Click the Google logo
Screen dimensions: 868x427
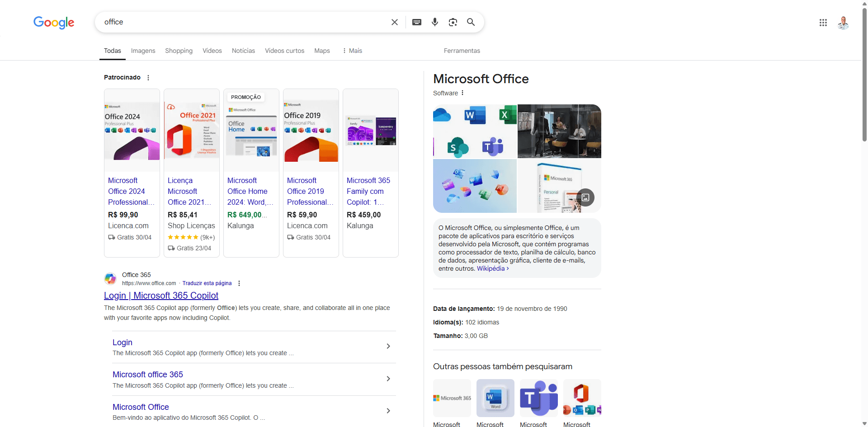(x=54, y=22)
